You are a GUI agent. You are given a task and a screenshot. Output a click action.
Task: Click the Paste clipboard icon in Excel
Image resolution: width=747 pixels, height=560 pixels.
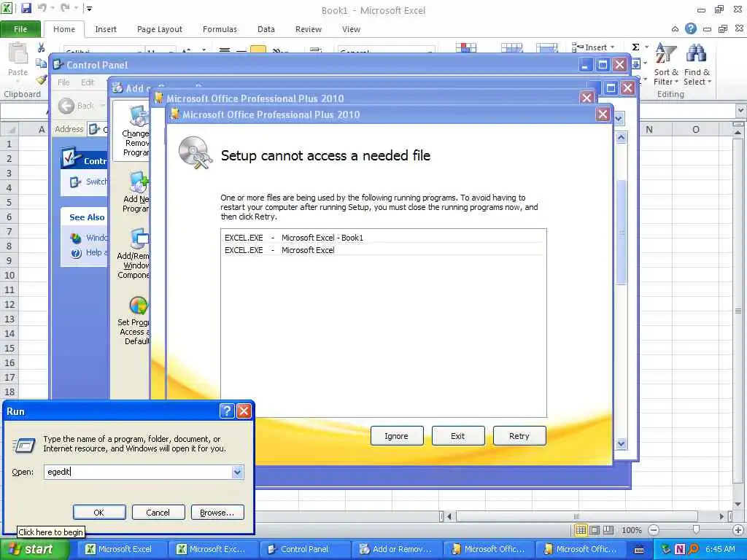(18, 53)
